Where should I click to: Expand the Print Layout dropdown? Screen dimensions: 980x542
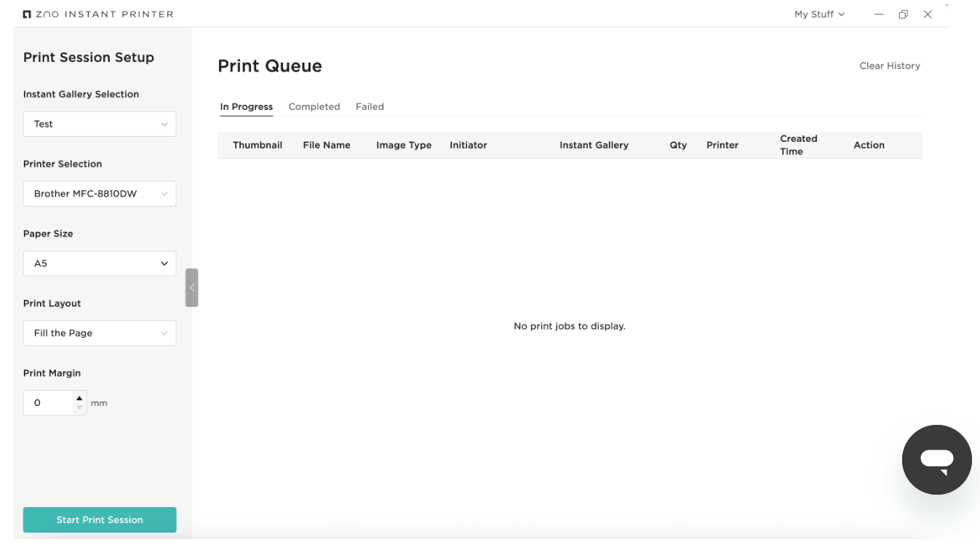tap(100, 333)
